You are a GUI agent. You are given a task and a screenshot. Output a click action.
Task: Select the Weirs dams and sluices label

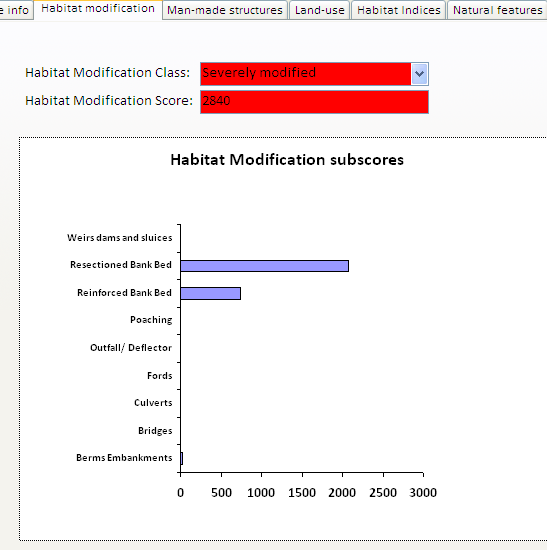(120, 238)
